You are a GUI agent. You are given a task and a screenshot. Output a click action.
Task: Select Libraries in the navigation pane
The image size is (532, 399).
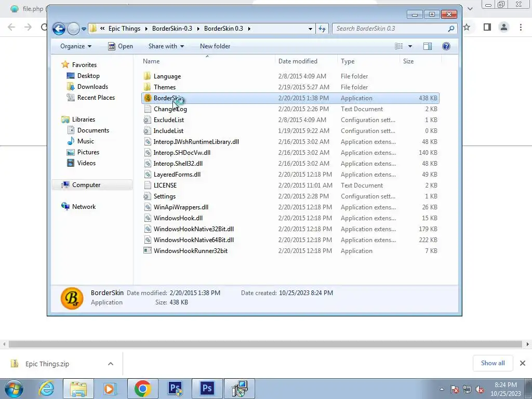84,119
